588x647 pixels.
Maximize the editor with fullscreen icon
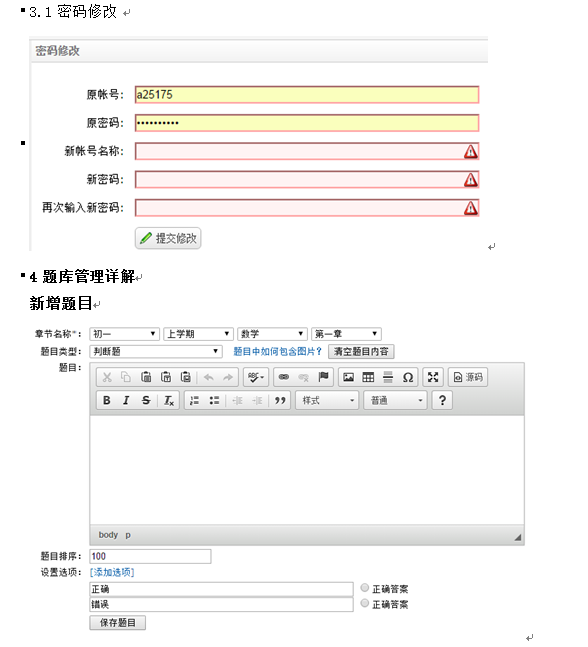(x=433, y=377)
